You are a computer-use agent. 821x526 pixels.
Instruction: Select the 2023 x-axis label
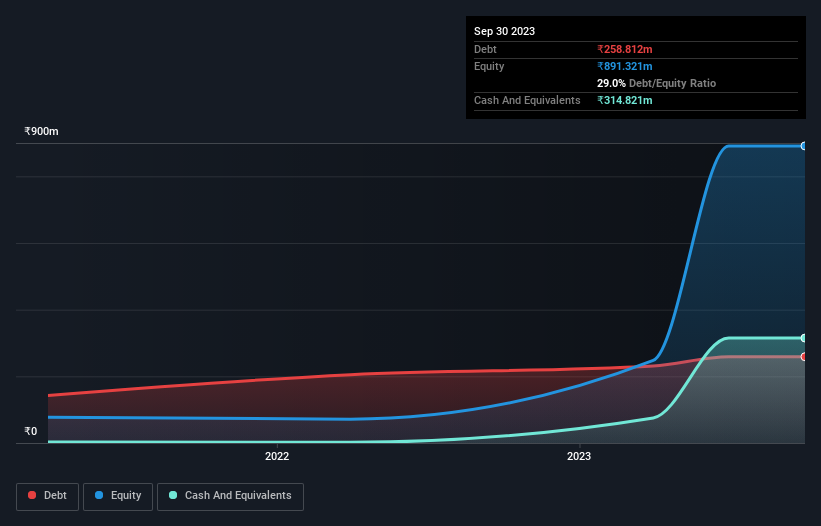pos(579,456)
